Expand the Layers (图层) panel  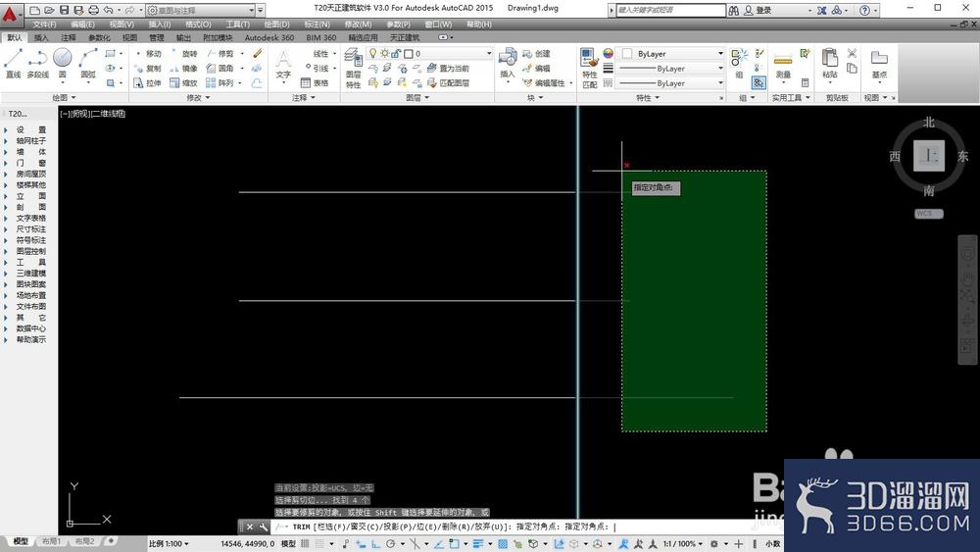[x=416, y=97]
